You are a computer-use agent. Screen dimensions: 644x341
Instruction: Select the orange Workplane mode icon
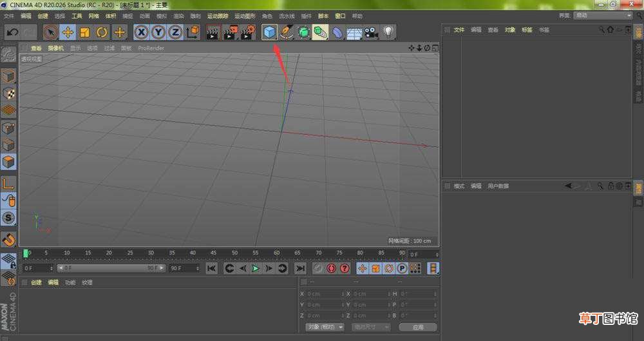(x=8, y=110)
